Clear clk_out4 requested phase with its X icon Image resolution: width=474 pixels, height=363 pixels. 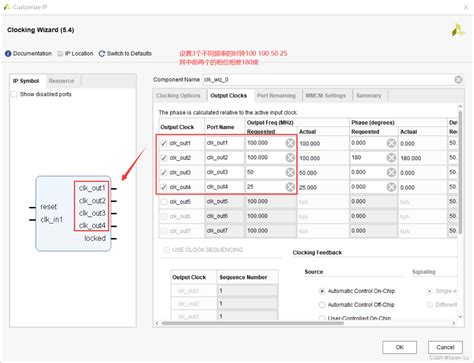coord(391,187)
